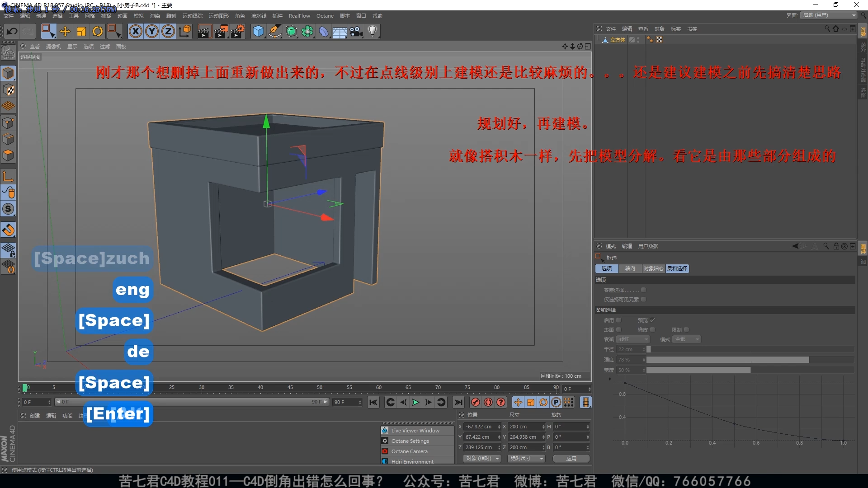Expand the 立方体 object tree node
The image size is (868, 488).
click(599, 40)
